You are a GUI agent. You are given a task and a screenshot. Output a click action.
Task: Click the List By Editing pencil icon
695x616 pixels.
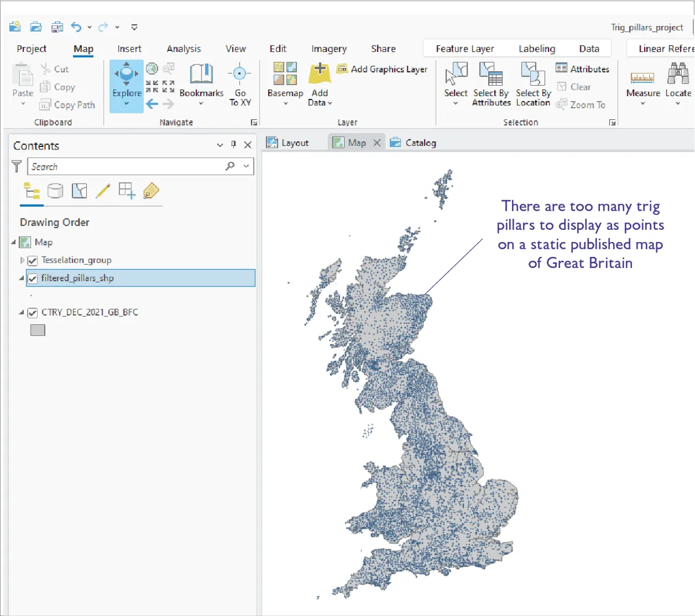point(103,191)
